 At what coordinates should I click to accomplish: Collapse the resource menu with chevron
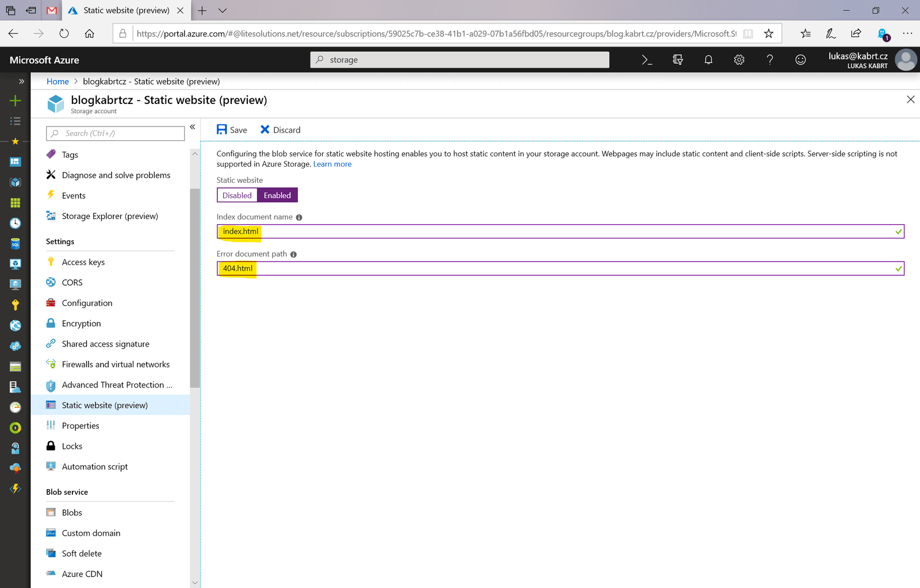[193, 127]
